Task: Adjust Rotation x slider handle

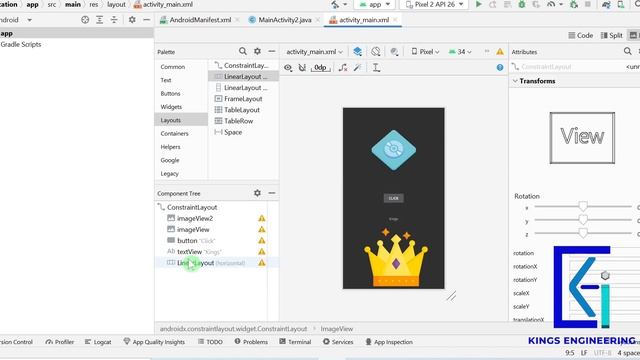Action: click(583, 207)
